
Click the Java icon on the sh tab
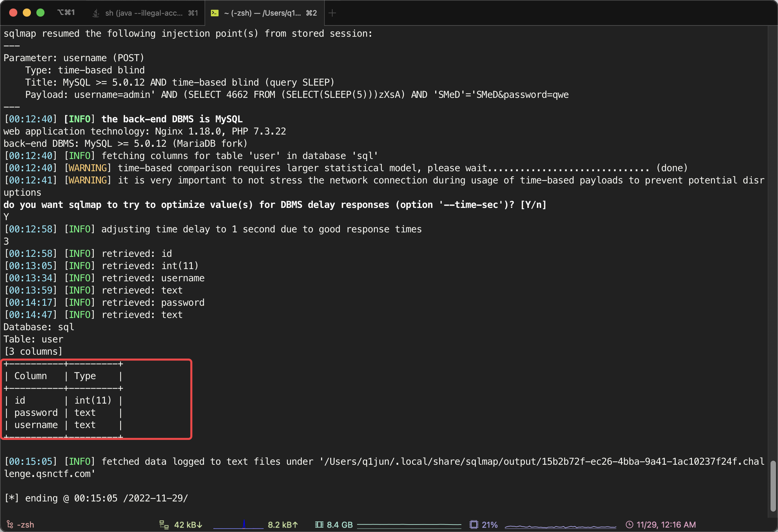click(x=96, y=13)
